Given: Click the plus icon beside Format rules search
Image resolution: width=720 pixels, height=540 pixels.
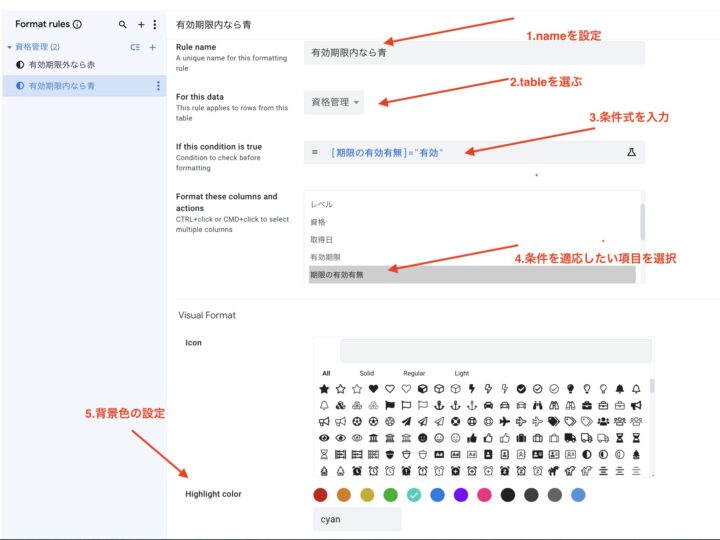Looking at the screenshot, I should pyautogui.click(x=141, y=24).
